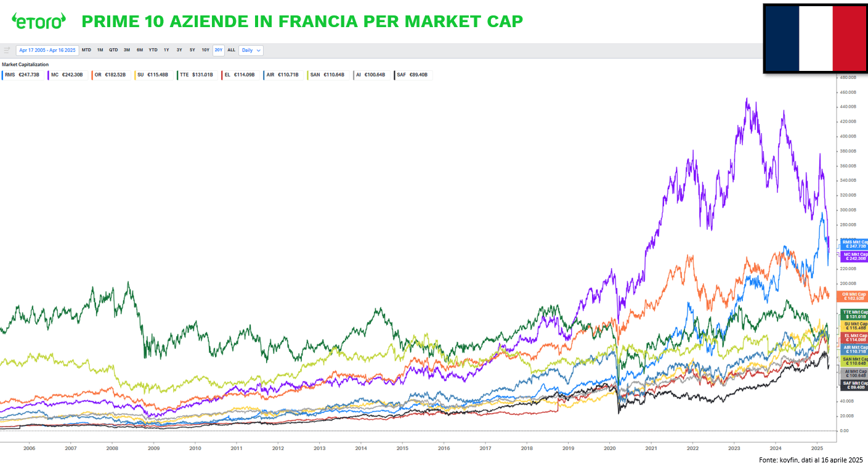Select the SAF €89.40B legend item
Screen dimensions: 868x463
413,75
